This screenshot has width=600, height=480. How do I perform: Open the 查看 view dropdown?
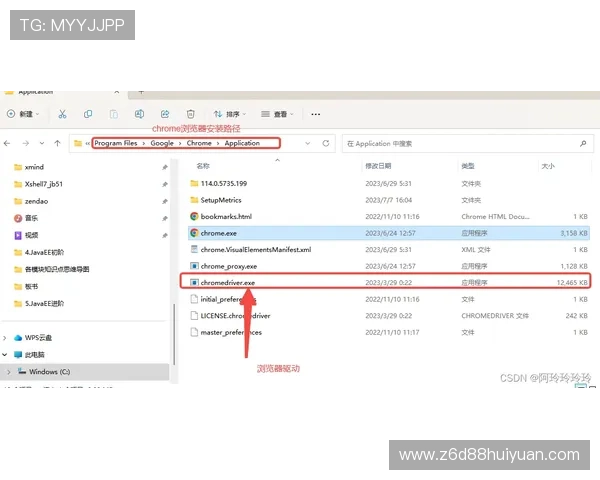pyautogui.click(x=277, y=114)
